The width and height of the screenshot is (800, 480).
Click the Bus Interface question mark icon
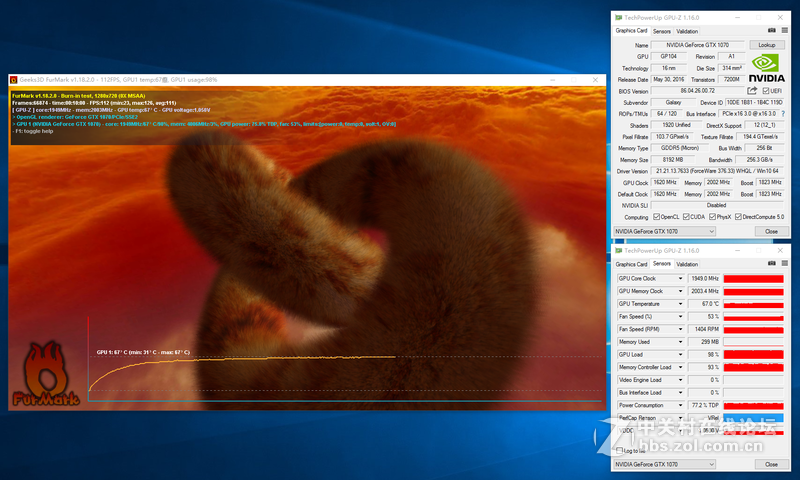pyautogui.click(x=782, y=115)
